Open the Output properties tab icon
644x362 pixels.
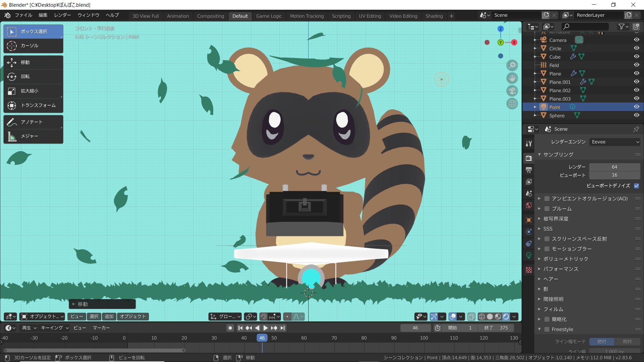[529, 170]
